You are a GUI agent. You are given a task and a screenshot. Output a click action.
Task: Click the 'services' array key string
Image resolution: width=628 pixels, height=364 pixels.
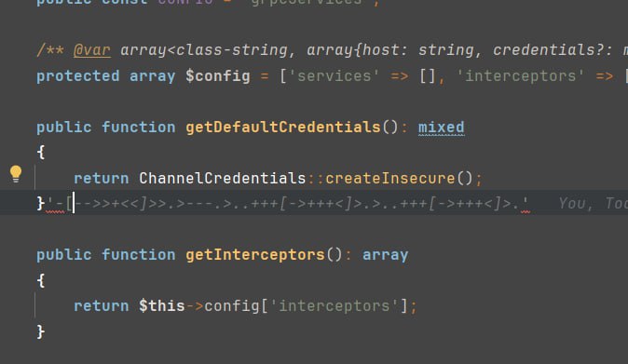[x=334, y=76]
